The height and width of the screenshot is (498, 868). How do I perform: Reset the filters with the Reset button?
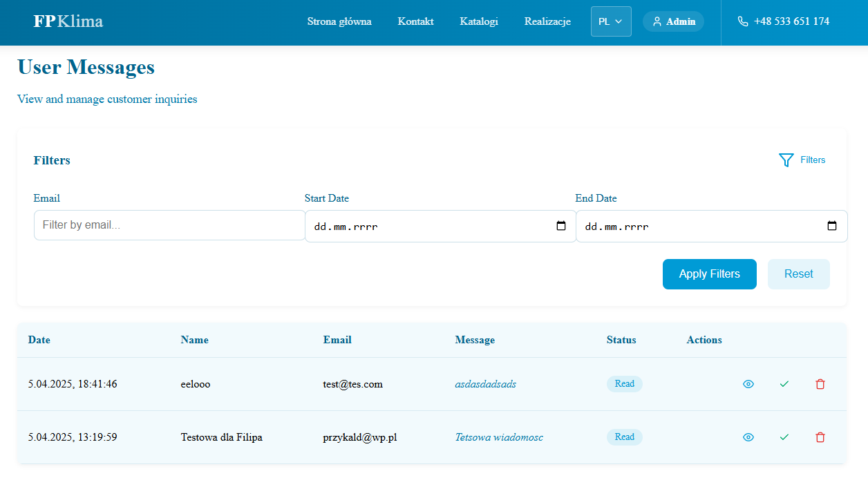[798, 274]
